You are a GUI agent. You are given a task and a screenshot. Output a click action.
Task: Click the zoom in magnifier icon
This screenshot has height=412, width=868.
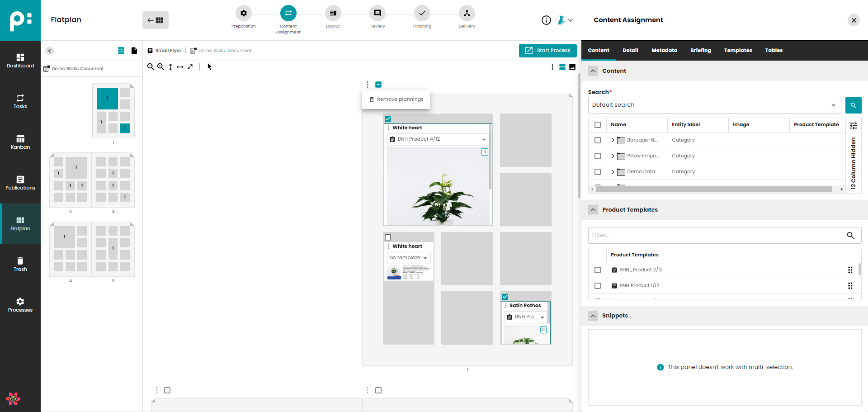(x=160, y=67)
